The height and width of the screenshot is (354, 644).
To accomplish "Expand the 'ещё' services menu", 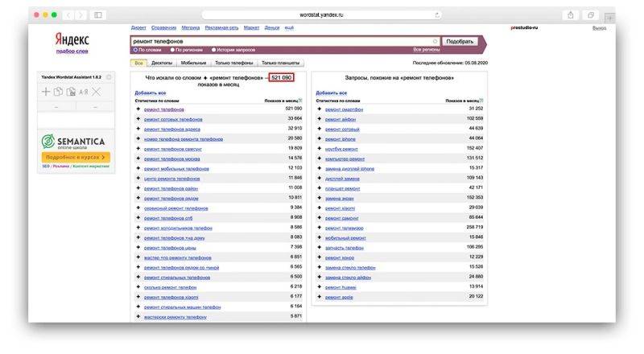I will click(289, 27).
